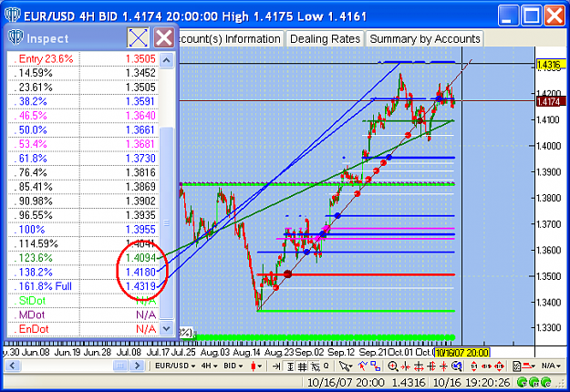Click the yellow 1.4316 price axis label
The image size is (570, 392).
pos(551,65)
